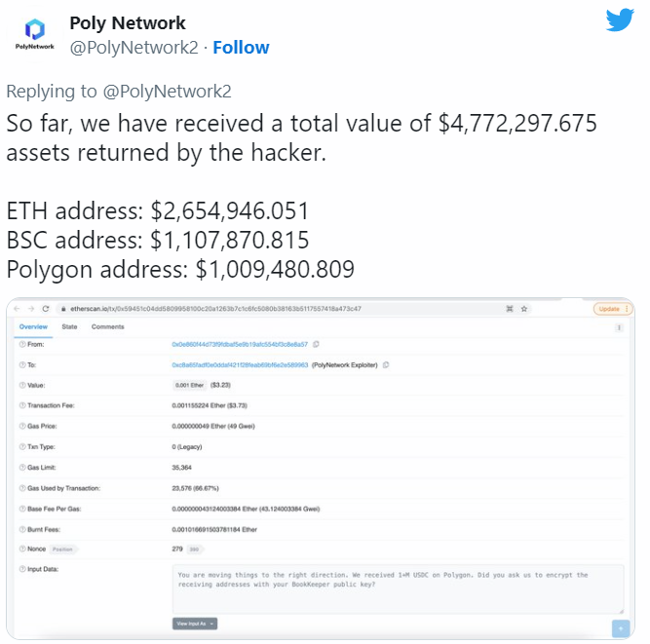Switch to the State tab
The width and height of the screenshot is (650, 644).
coord(69,326)
